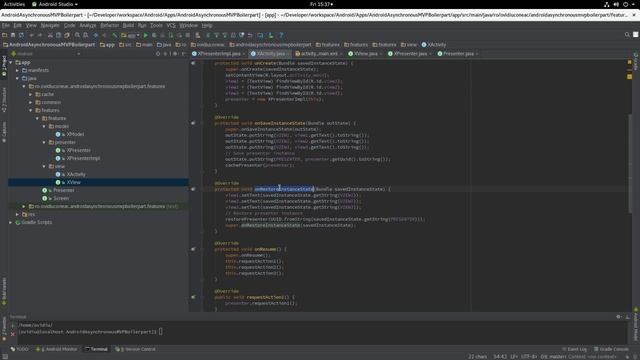Open the app run configuration dropdown
This screenshot has width=640, height=360.
[131, 36]
